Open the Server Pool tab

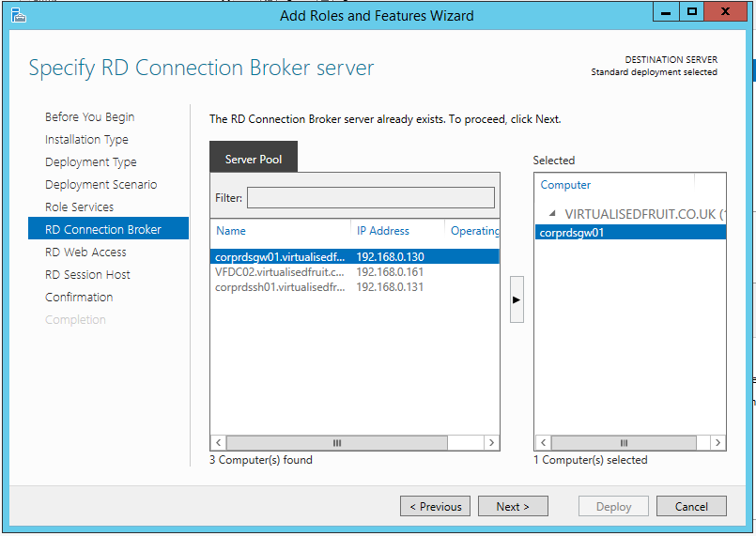[254, 160]
